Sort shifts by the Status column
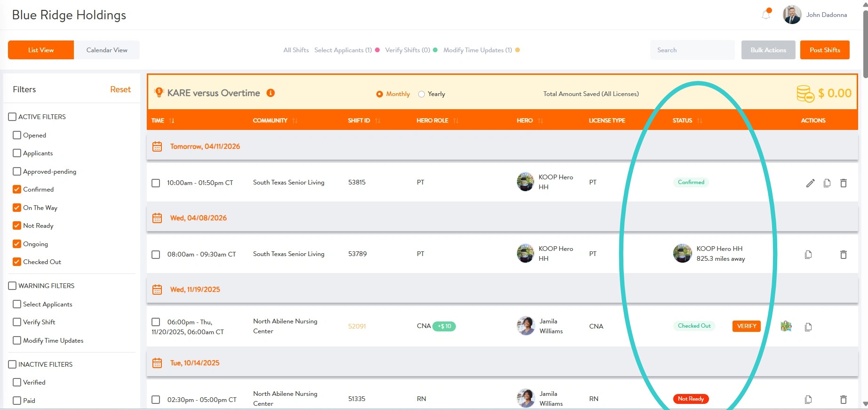This screenshot has height=410, width=868. point(700,121)
